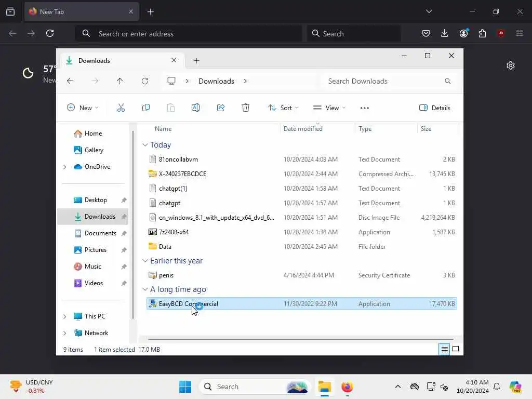Click the Share icon
This screenshot has height=399, width=532.
tap(220, 108)
